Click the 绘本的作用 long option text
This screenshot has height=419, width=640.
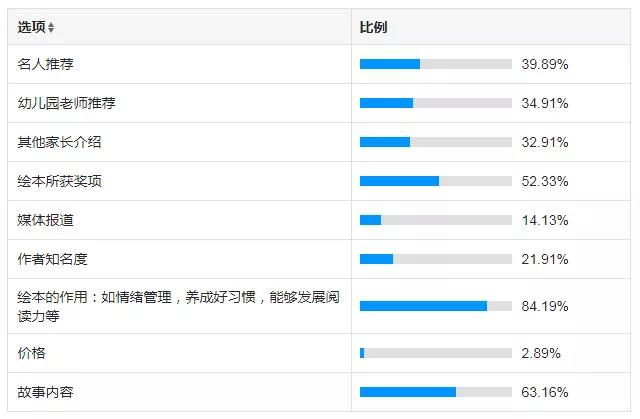pyautogui.click(x=178, y=306)
